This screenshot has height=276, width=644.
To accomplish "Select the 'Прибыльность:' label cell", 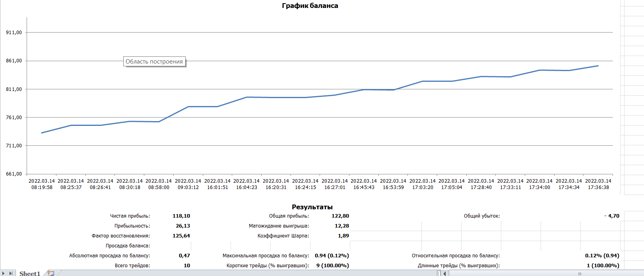I will point(132,226).
